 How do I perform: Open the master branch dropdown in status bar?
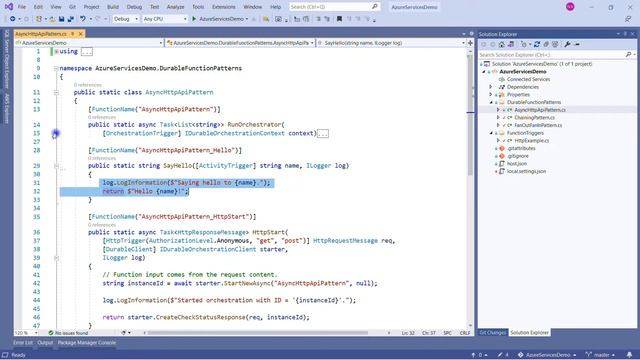click(600, 355)
